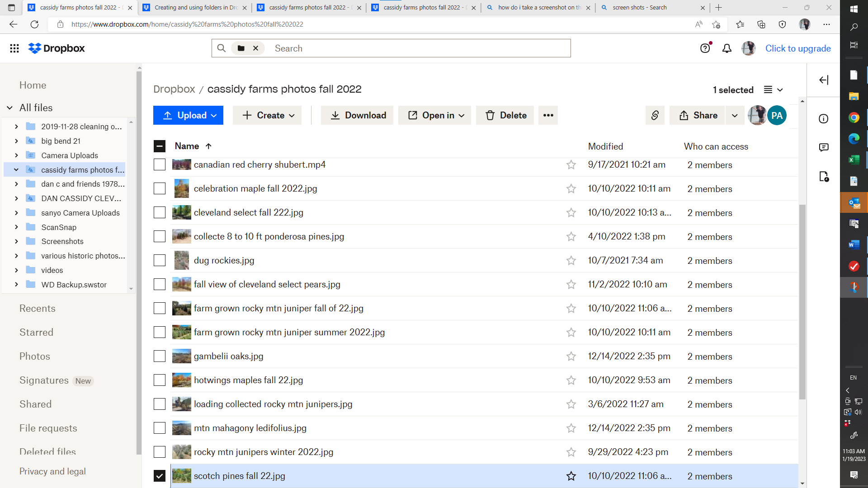Expand the Screenshots folder in tree
The width and height of the screenshot is (868, 488).
16,241
